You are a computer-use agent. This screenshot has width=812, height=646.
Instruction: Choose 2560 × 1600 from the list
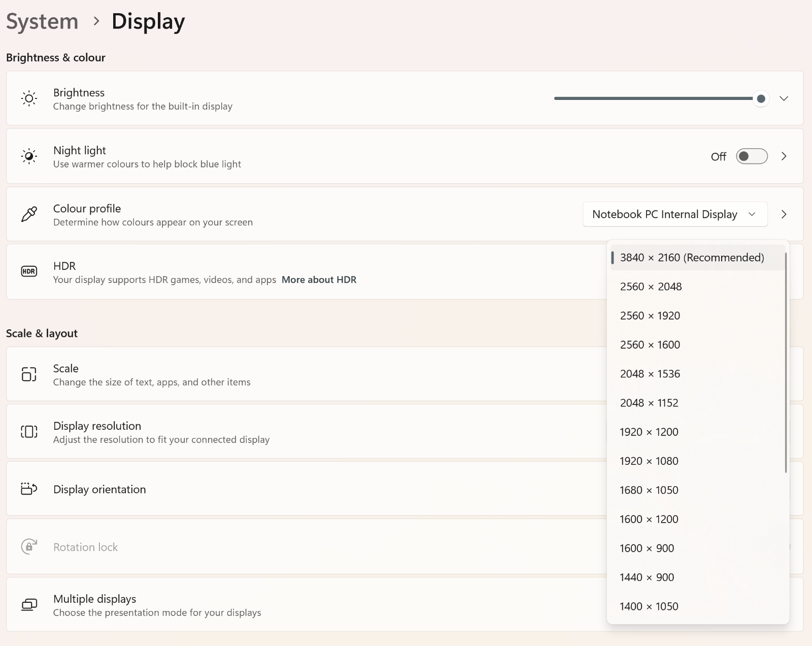click(x=650, y=345)
